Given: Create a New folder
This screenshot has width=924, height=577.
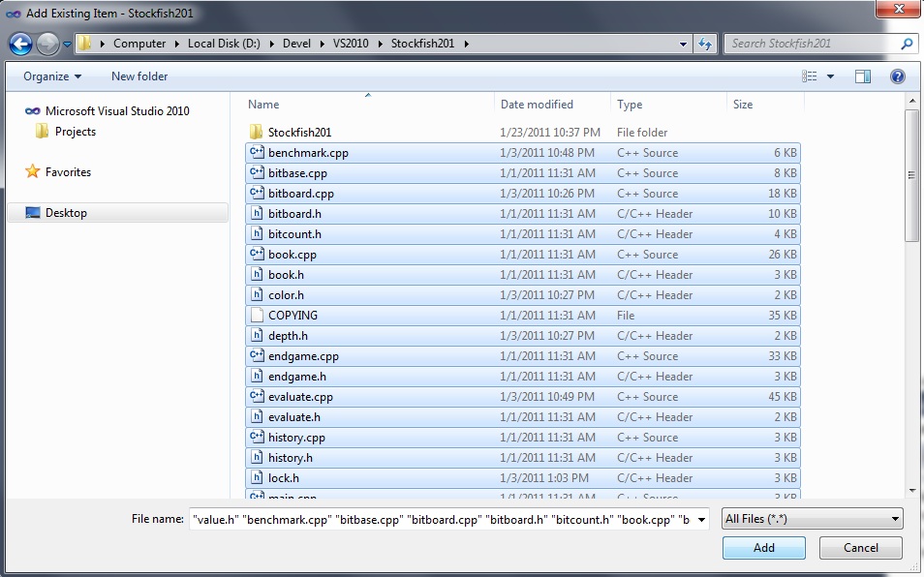Looking at the screenshot, I should 139,76.
